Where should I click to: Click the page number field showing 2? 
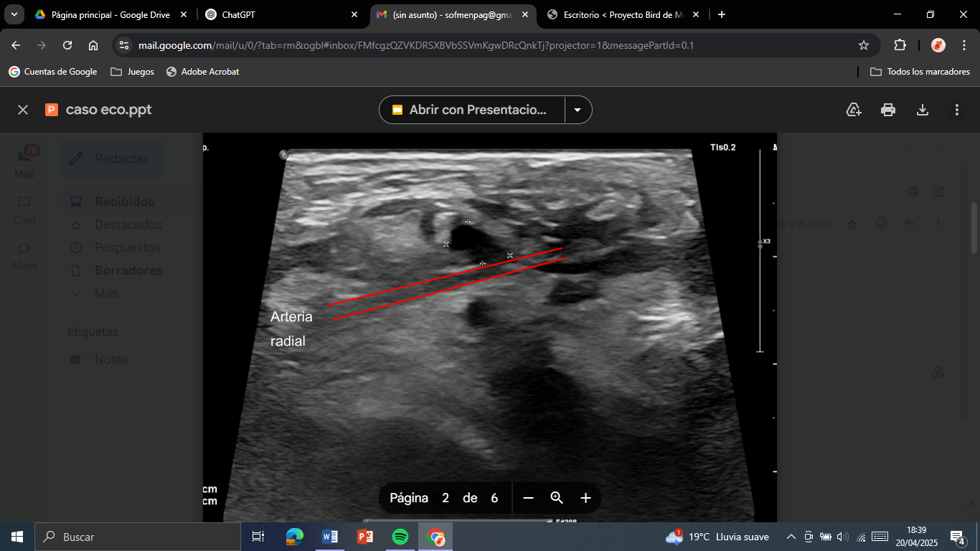(446, 498)
